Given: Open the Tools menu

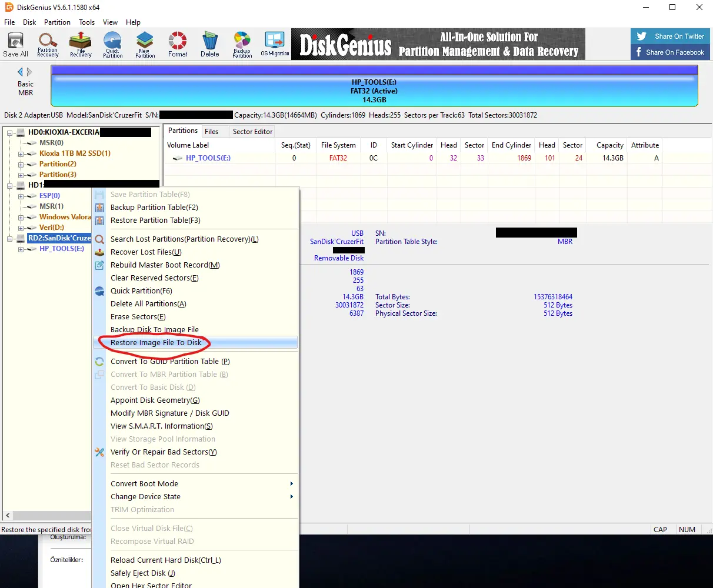Looking at the screenshot, I should pyautogui.click(x=86, y=22).
